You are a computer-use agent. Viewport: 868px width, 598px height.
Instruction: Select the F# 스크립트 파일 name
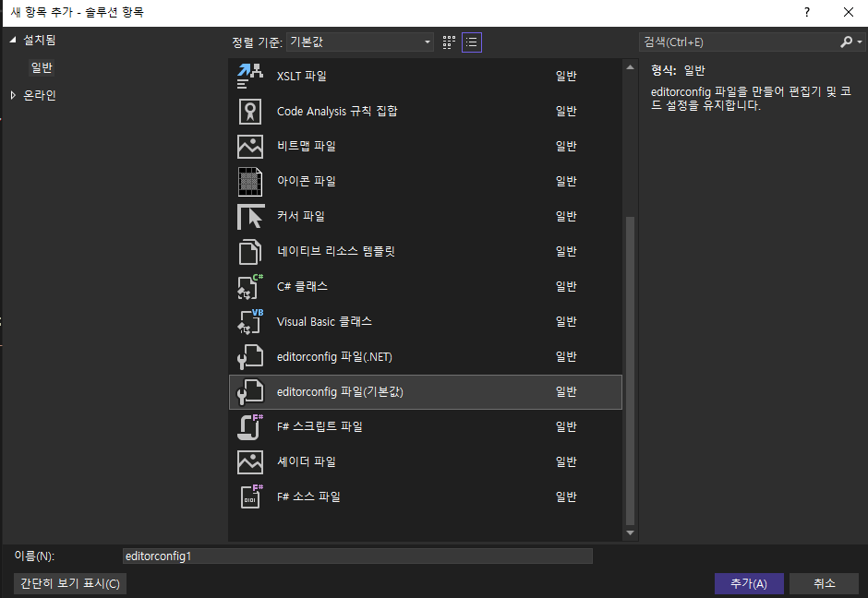pyautogui.click(x=319, y=426)
